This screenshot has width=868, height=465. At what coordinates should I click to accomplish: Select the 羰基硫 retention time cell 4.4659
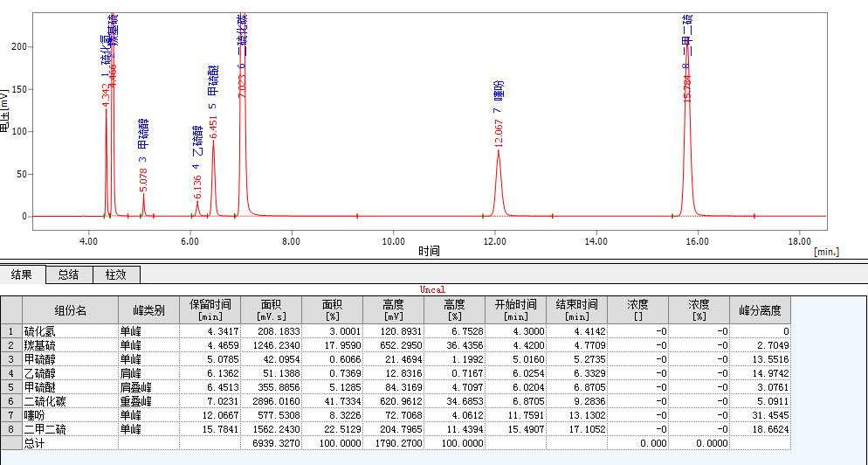[x=209, y=345]
